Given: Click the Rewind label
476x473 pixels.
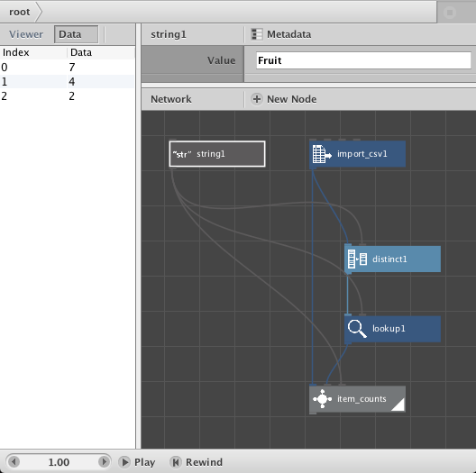Looking at the screenshot, I should click(204, 462).
